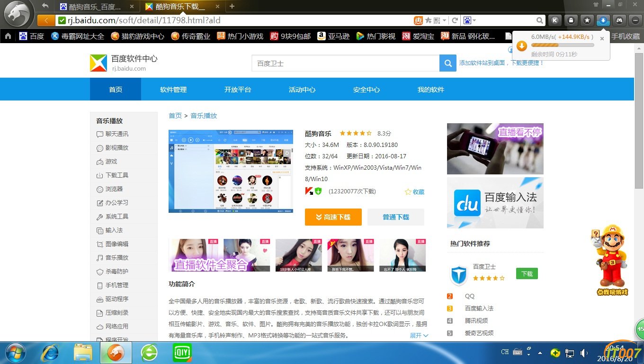
Task: Open the QR code dropdown arrow
Action: (444, 20)
